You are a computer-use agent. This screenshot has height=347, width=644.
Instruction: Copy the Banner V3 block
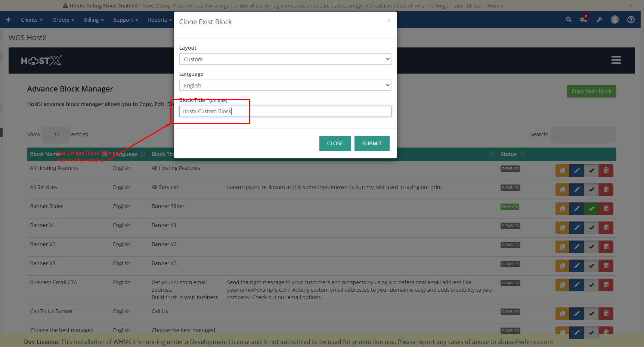[x=563, y=266]
